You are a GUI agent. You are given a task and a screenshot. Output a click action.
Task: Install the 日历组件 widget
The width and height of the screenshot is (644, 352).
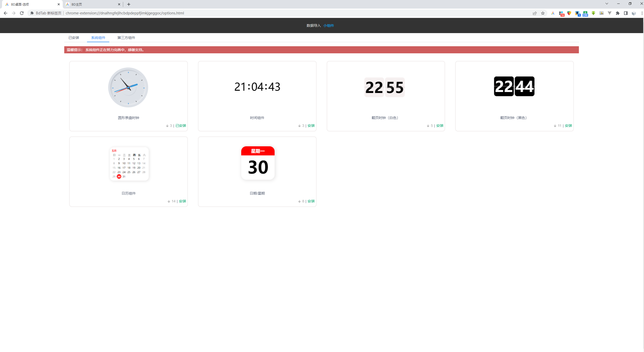[x=182, y=201]
